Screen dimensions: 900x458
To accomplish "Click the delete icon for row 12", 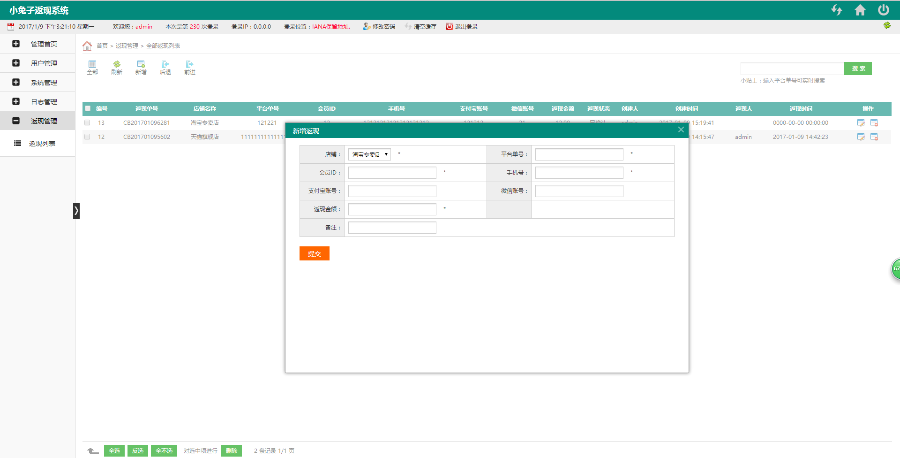I will [x=874, y=137].
